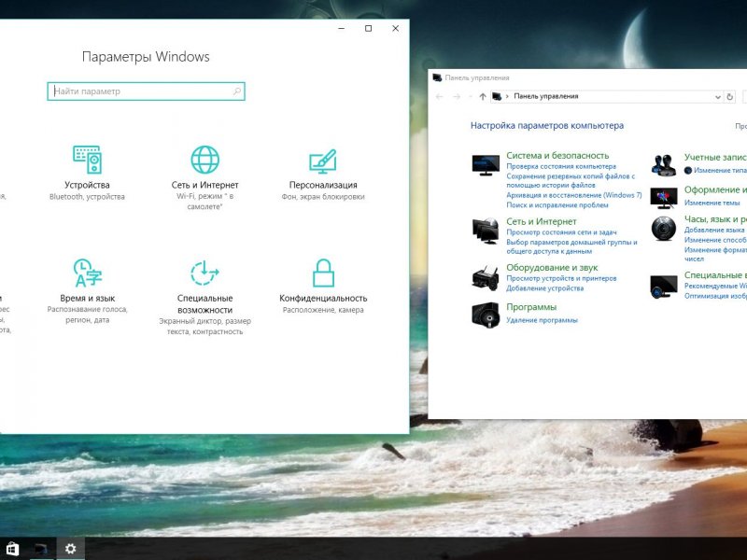Viewport: 747px width, 560px height.
Task: Open Просмотр состояния сети и задач
Action: click(x=561, y=232)
